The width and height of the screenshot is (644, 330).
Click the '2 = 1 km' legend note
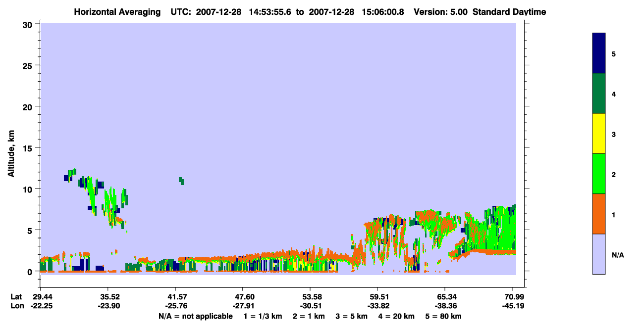(x=309, y=316)
